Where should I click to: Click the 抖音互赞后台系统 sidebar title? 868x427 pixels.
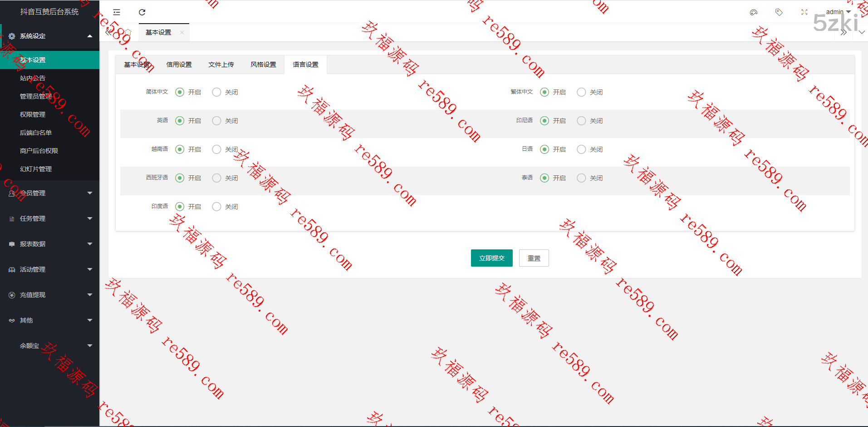point(49,12)
